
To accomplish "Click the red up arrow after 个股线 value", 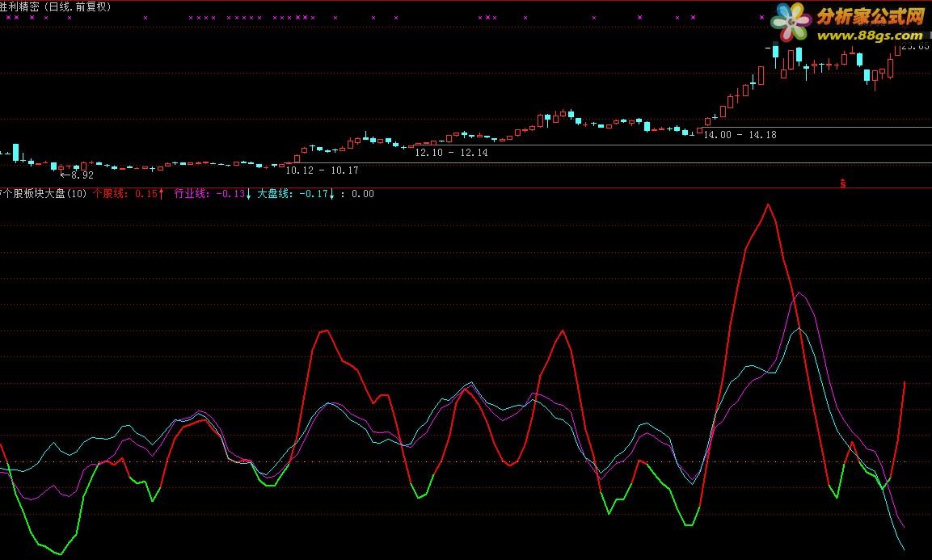I will click(161, 194).
